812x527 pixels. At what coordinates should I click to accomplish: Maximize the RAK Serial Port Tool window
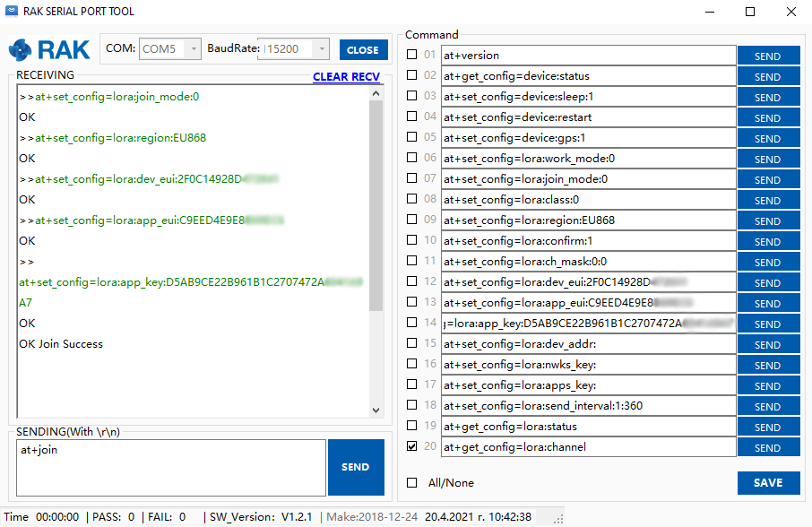750,12
